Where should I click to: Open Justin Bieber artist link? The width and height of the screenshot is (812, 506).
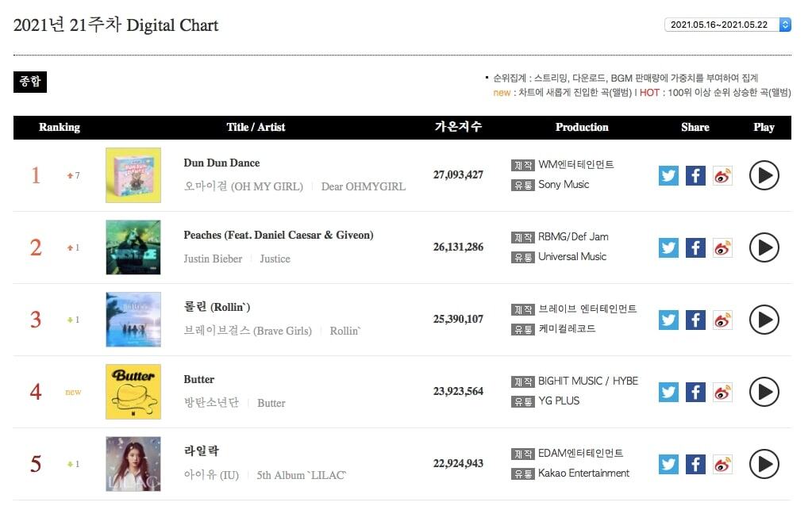point(213,259)
